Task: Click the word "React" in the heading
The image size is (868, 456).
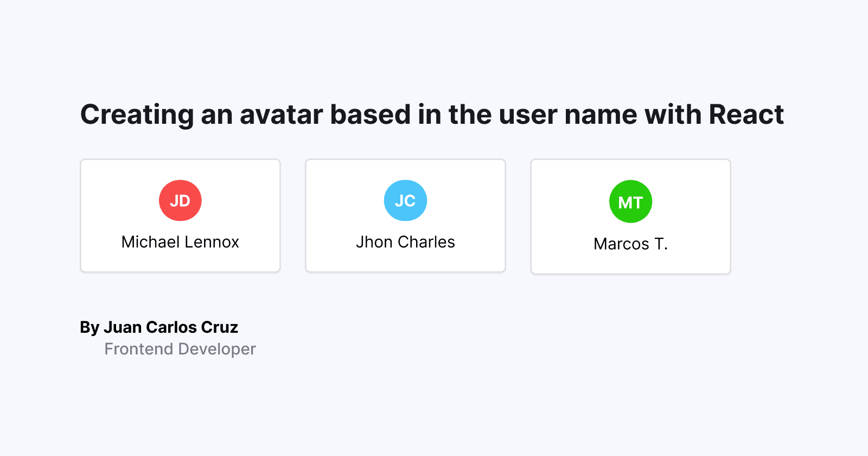Action: (x=746, y=115)
